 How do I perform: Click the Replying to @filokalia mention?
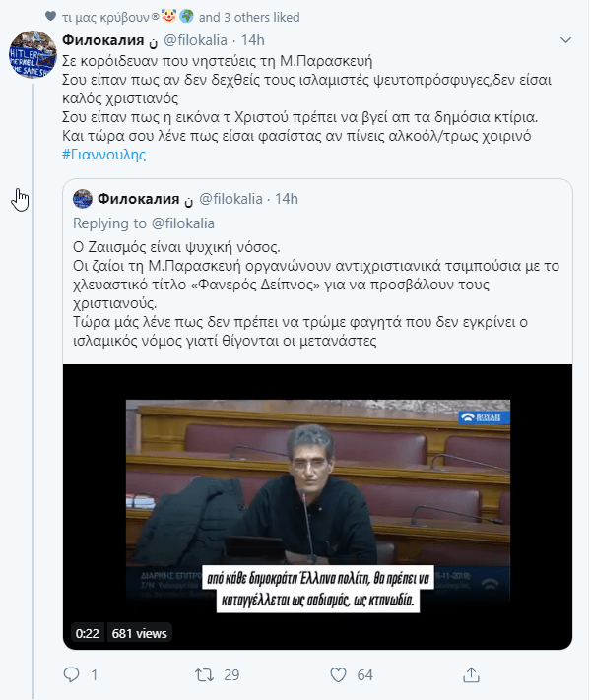[183, 223]
